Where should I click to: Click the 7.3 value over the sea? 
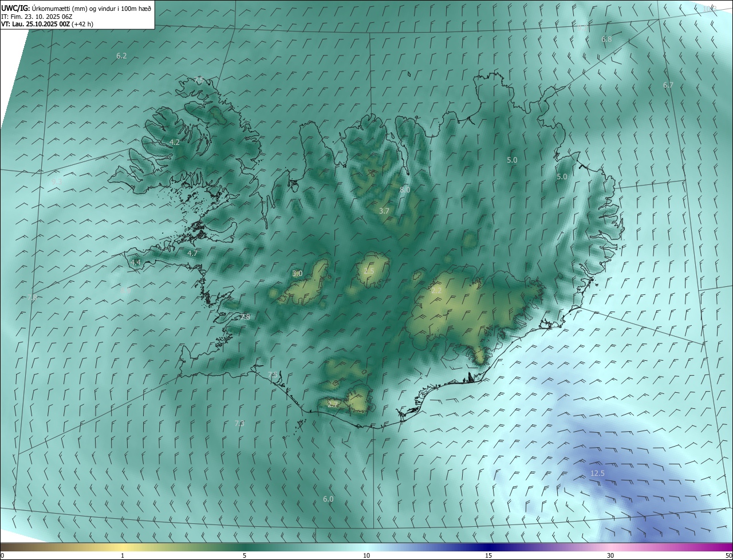click(239, 424)
